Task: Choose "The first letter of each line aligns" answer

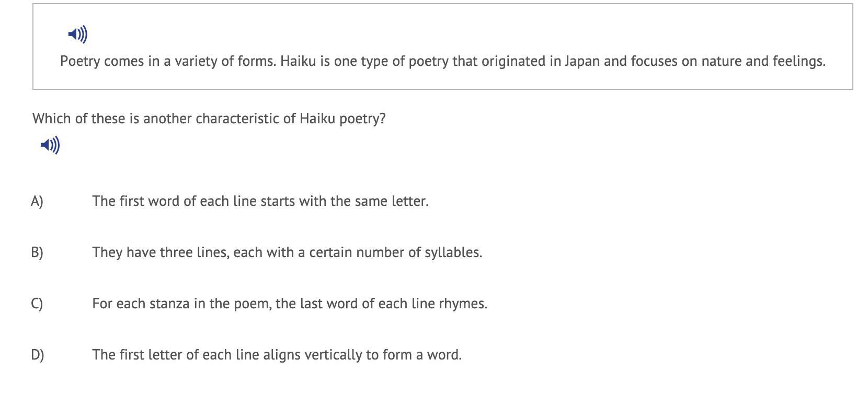Action: pos(277,355)
